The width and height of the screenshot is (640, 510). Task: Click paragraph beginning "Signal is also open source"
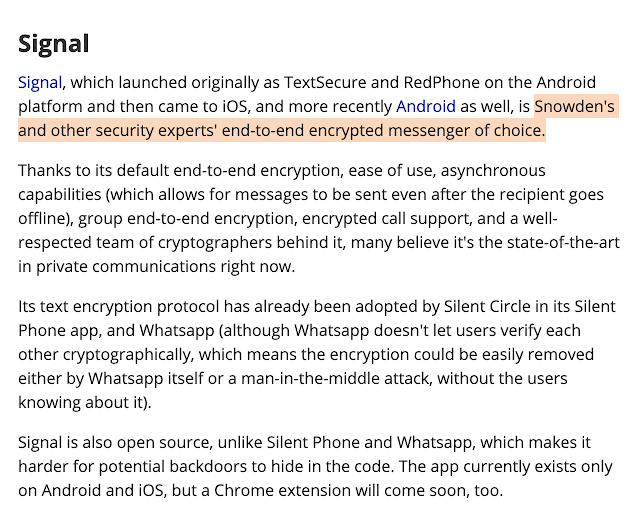coord(300,466)
